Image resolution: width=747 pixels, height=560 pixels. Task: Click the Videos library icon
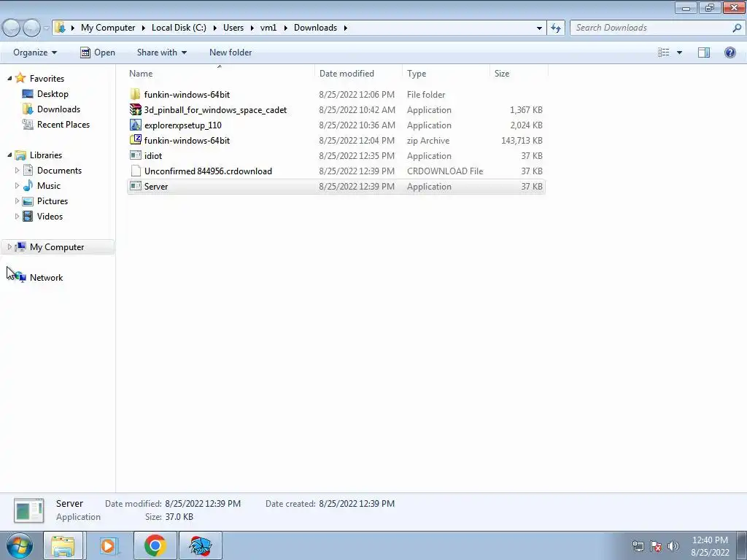pyautogui.click(x=28, y=216)
